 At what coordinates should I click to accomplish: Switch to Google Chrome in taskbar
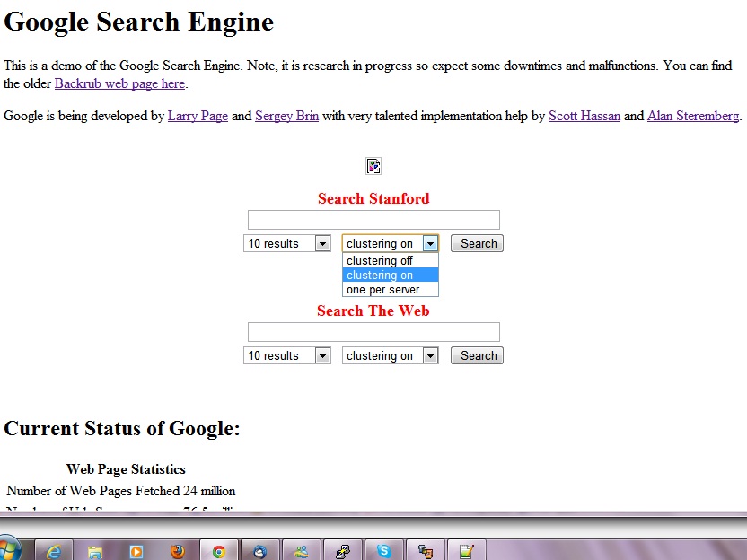(x=219, y=550)
